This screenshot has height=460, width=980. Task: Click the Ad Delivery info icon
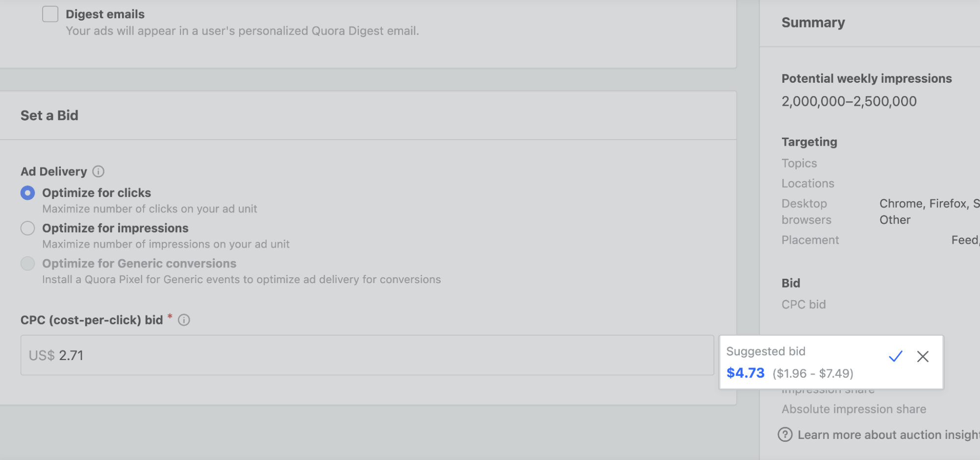click(x=99, y=171)
